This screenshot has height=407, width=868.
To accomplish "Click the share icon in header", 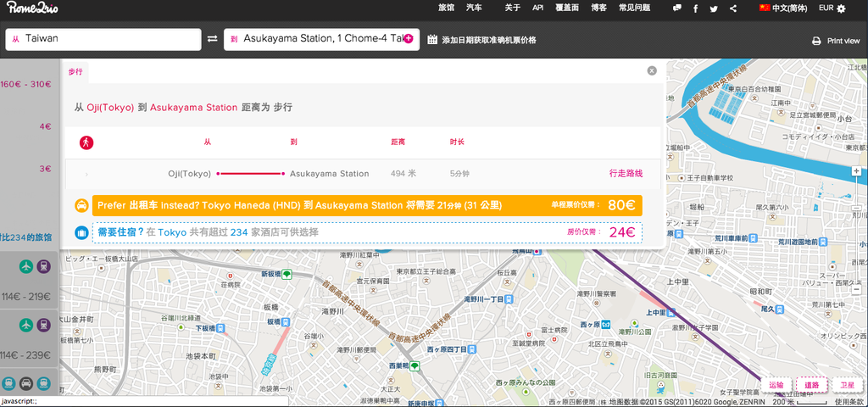I will tap(733, 8).
